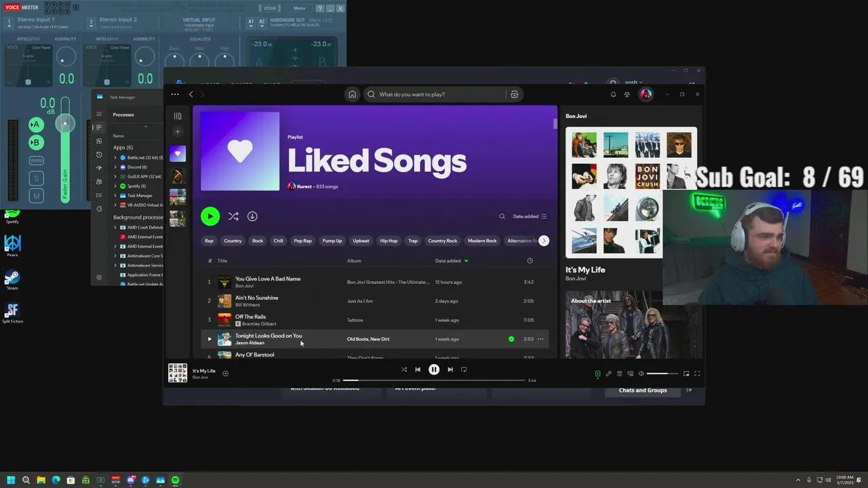Open the Browse icon in Spotify search bar
The width and height of the screenshot is (868, 488).
coord(514,94)
